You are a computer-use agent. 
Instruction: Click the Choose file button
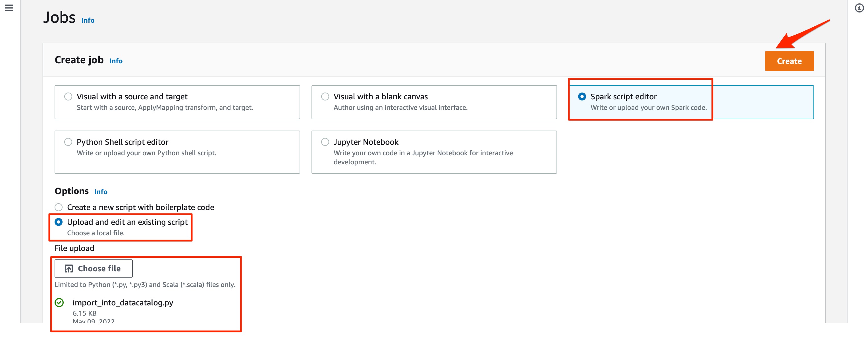[x=93, y=268]
